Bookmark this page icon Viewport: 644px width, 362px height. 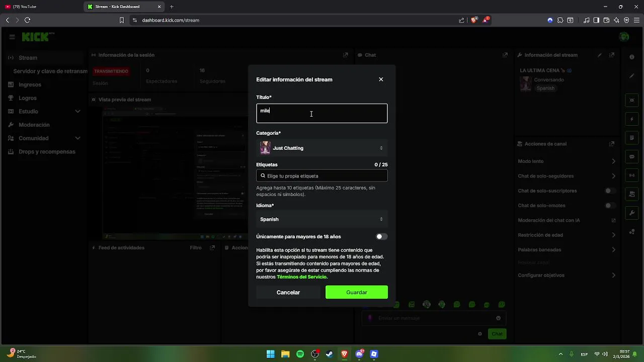pos(121,20)
